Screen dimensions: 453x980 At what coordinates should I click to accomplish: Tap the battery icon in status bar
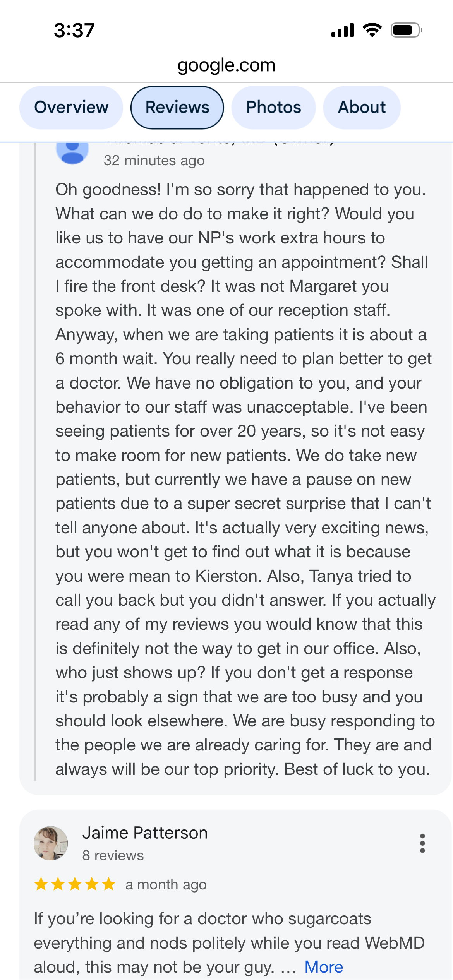(406, 30)
